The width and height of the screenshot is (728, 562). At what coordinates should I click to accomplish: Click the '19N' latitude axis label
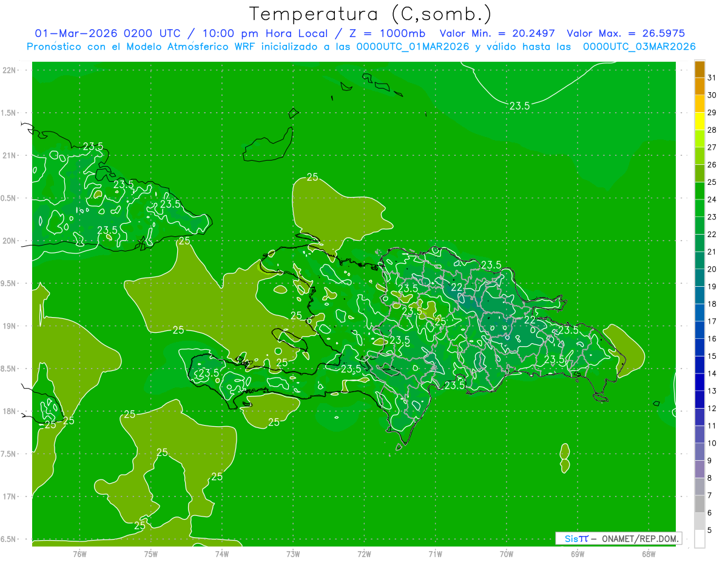(9, 326)
